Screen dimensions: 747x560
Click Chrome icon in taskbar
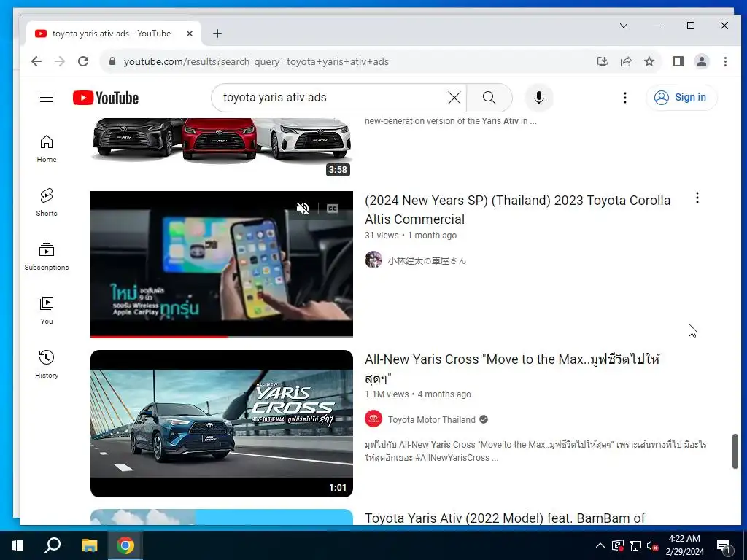125,545
